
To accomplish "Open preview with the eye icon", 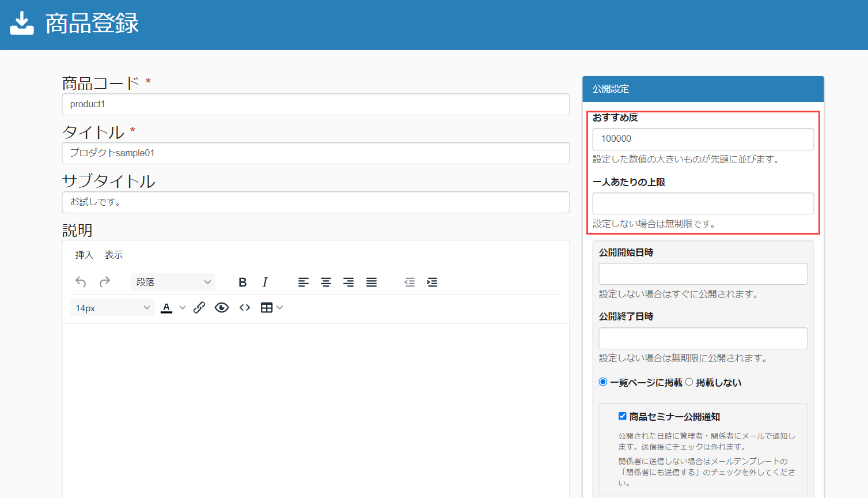I will [x=222, y=308].
